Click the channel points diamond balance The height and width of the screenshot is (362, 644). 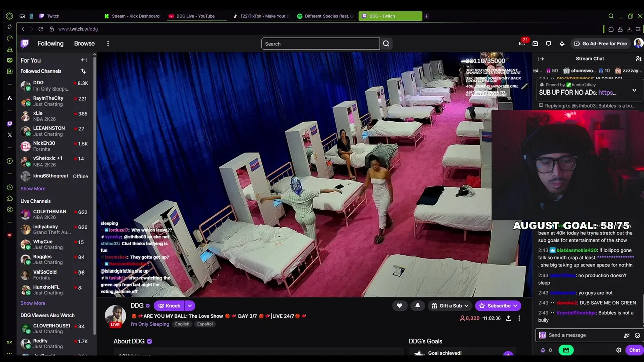[546, 350]
